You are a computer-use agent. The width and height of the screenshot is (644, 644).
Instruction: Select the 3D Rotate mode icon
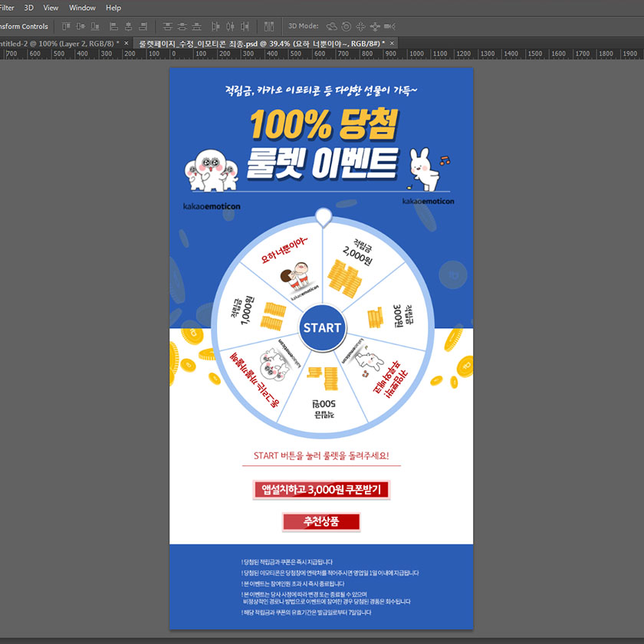[x=331, y=26]
